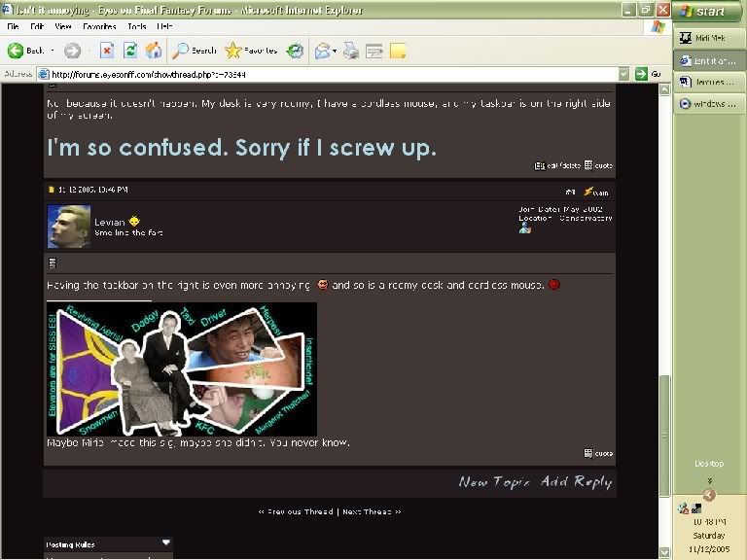Switch to the windows media taskbar item
Viewport: 747px width, 560px height.
pyautogui.click(x=709, y=104)
